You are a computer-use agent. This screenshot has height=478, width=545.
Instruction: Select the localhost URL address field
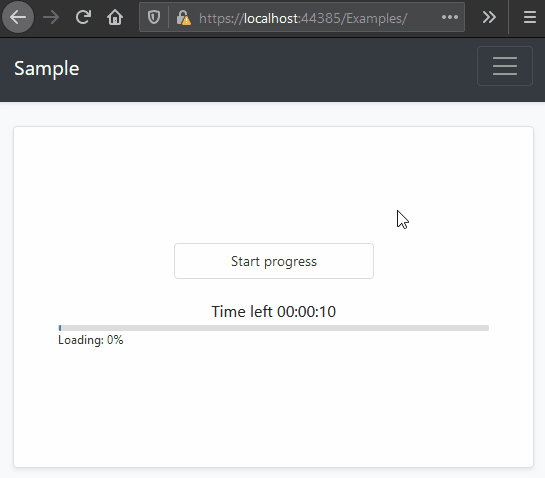click(302, 18)
